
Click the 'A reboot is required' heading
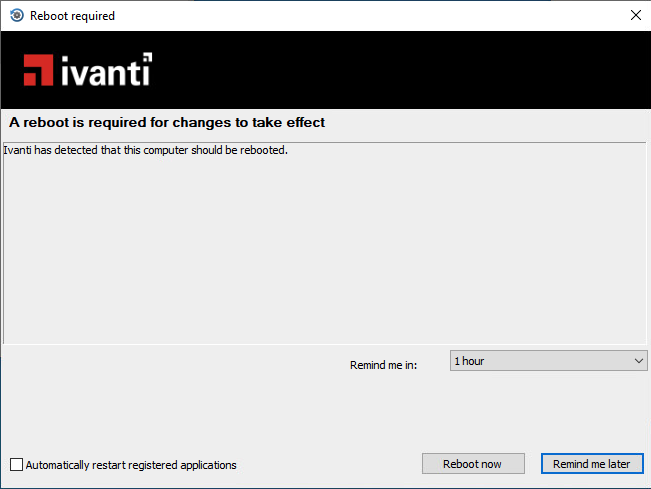167,122
